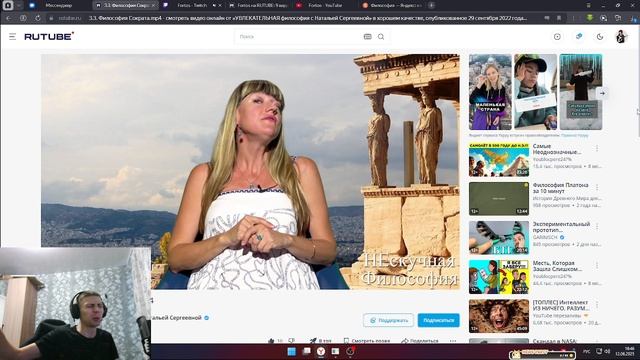The height and width of the screenshot is (360, 640).
Task: Open the on-screen keyboard icon in search
Action: click(367, 37)
